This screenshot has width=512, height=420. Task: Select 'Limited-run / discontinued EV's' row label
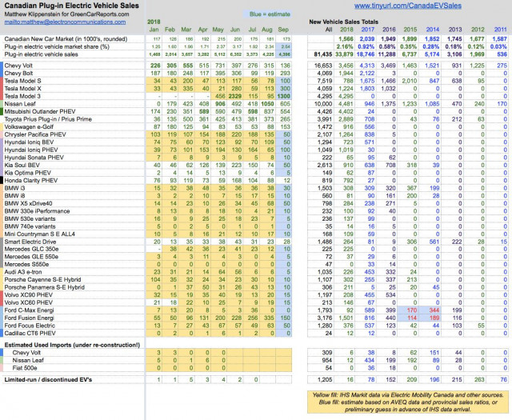click(x=48, y=379)
